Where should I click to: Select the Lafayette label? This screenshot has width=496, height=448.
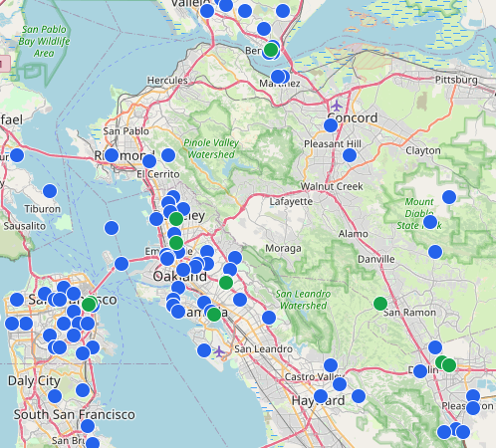tap(291, 202)
